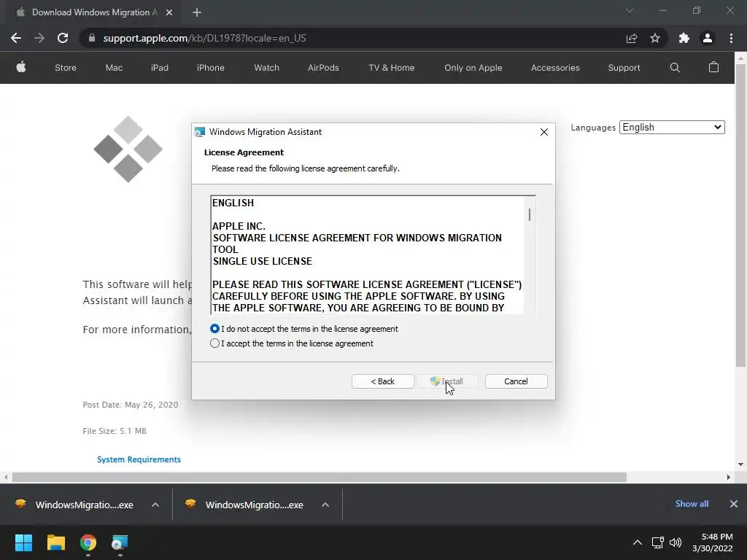
Task: Open the tab search chevron in title bar
Action: (x=630, y=10)
